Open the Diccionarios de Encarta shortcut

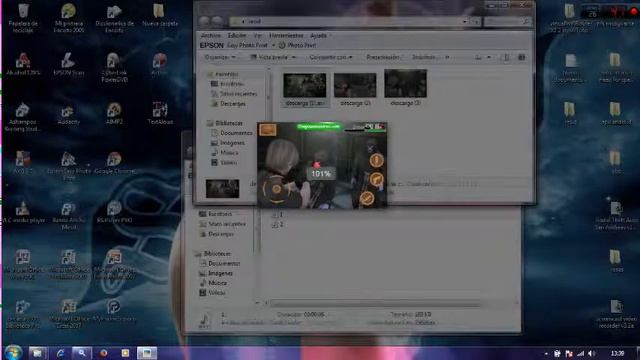click(x=114, y=18)
